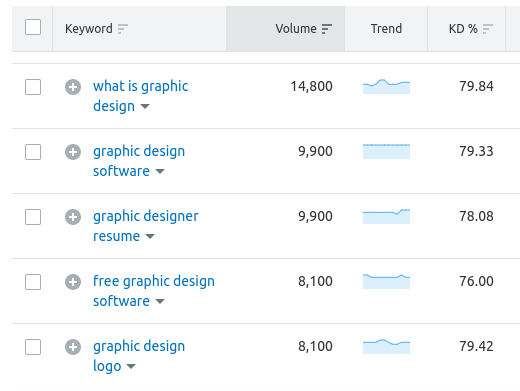
Task: Open the 'free graphic design software' keyword link
Action: (154, 291)
